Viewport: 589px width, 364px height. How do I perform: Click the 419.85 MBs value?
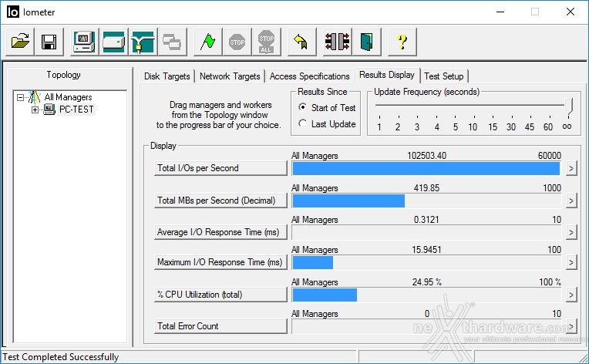(427, 188)
